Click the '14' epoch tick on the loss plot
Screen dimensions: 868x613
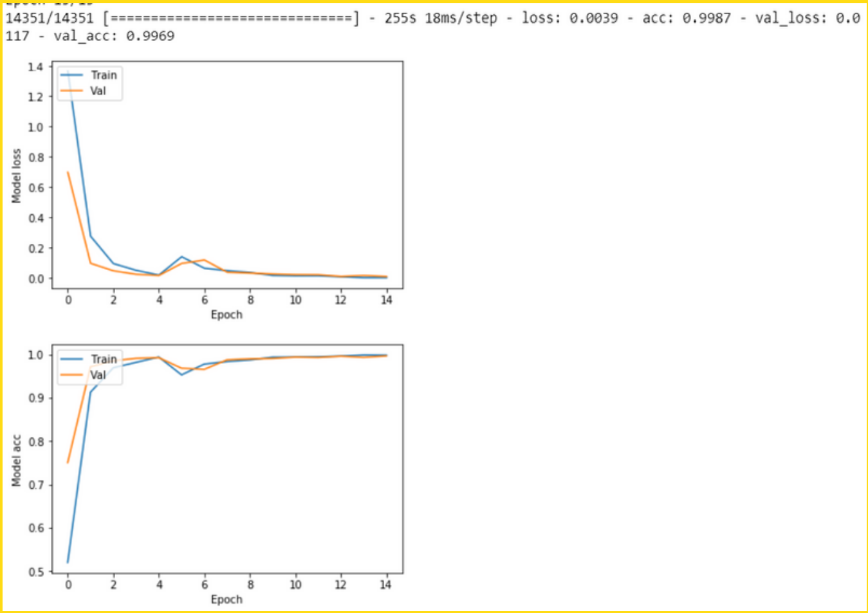(x=386, y=300)
